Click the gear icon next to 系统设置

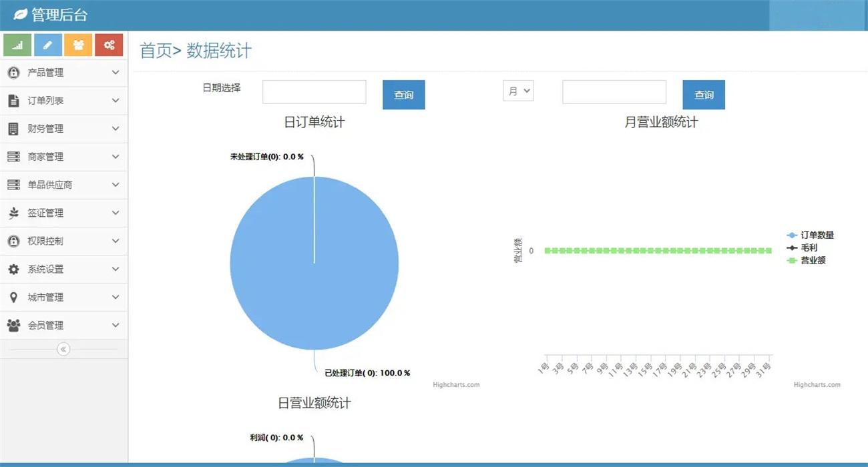[13, 269]
